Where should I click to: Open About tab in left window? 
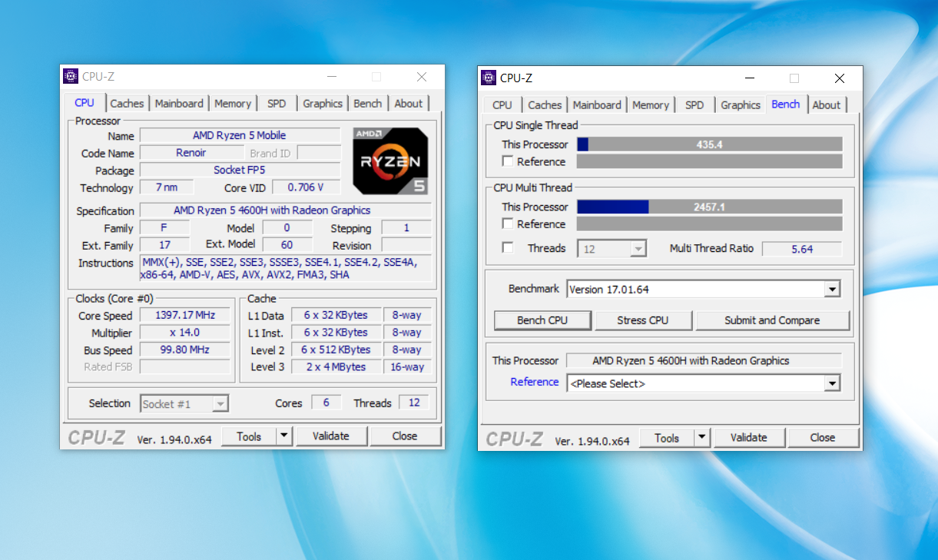[x=409, y=104]
